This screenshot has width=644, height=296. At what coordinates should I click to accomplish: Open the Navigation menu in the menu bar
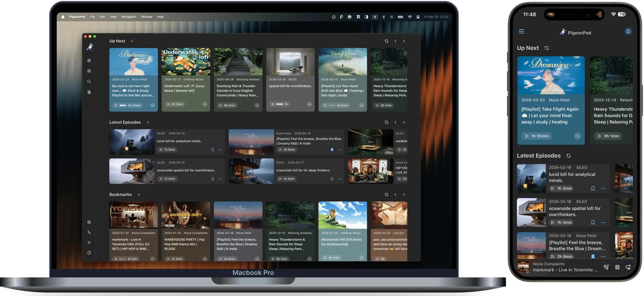pyautogui.click(x=128, y=17)
